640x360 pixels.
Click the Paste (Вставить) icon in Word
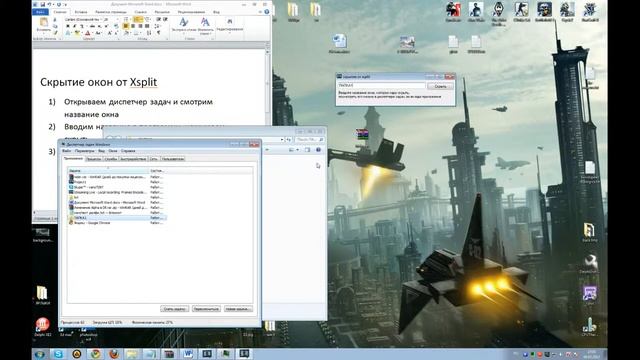44,22
